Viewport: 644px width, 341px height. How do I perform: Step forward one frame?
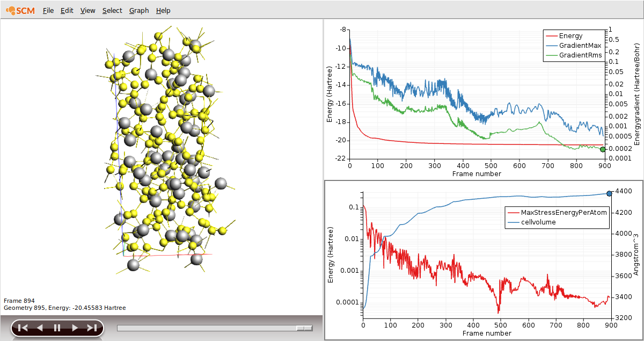[x=75, y=328]
